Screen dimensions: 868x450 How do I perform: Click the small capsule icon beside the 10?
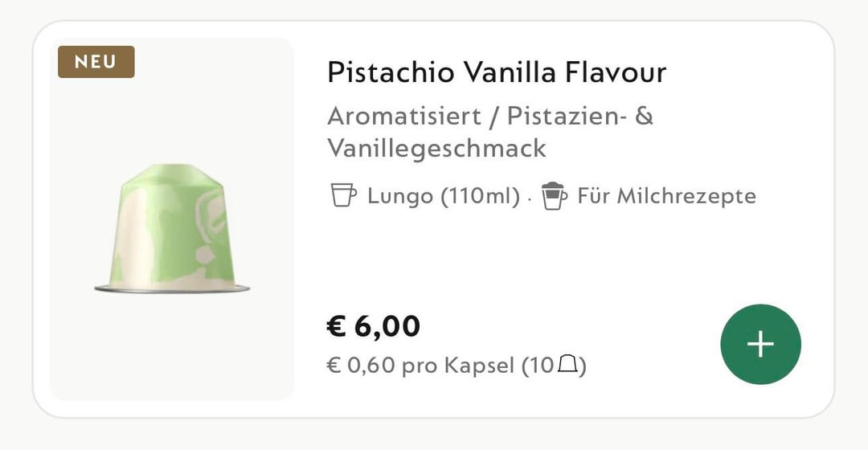[x=567, y=366]
